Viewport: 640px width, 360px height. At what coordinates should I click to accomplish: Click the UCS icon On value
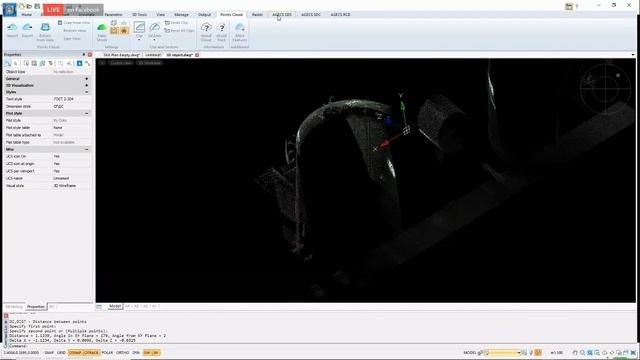coord(71,156)
